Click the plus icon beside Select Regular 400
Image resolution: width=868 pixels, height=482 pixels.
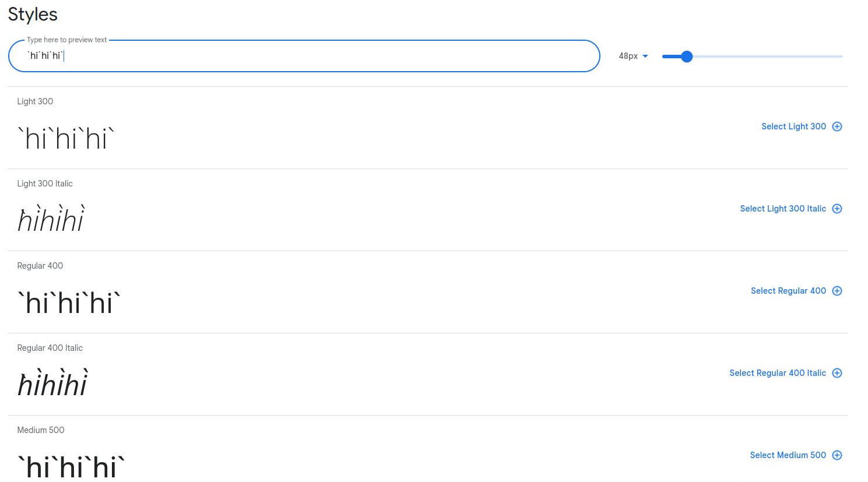(837, 290)
